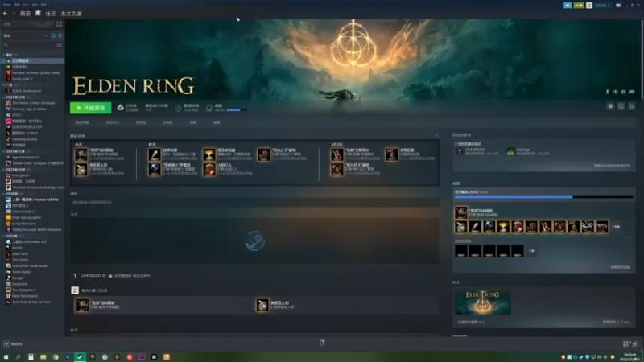The height and width of the screenshot is (362, 644).
Task: Close the recent achievements panel with X
Action: click(436, 136)
